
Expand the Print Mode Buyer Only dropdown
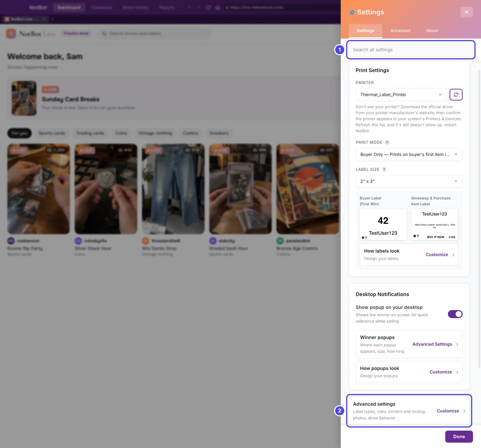[x=409, y=154]
